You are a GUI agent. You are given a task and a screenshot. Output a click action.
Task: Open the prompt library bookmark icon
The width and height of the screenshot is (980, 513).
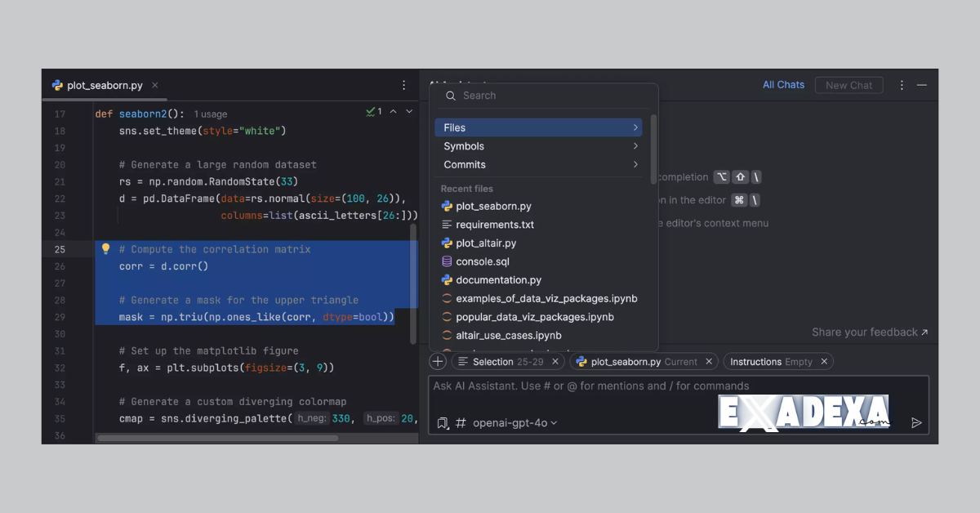coord(442,423)
